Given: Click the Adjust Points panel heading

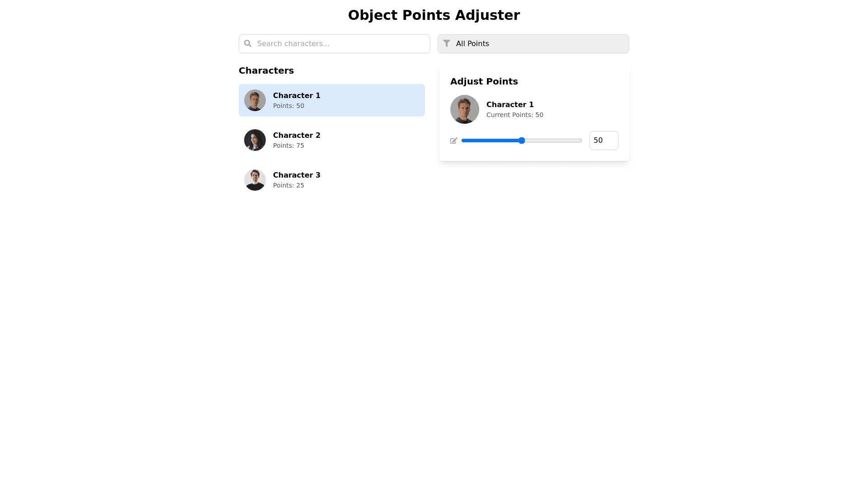Looking at the screenshot, I should (x=484, y=81).
